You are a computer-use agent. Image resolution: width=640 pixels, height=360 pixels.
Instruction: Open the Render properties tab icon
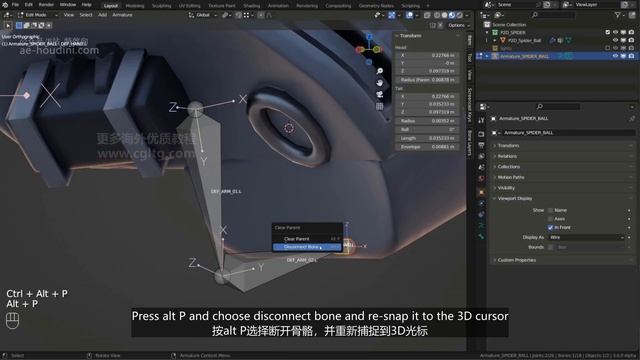click(x=481, y=134)
